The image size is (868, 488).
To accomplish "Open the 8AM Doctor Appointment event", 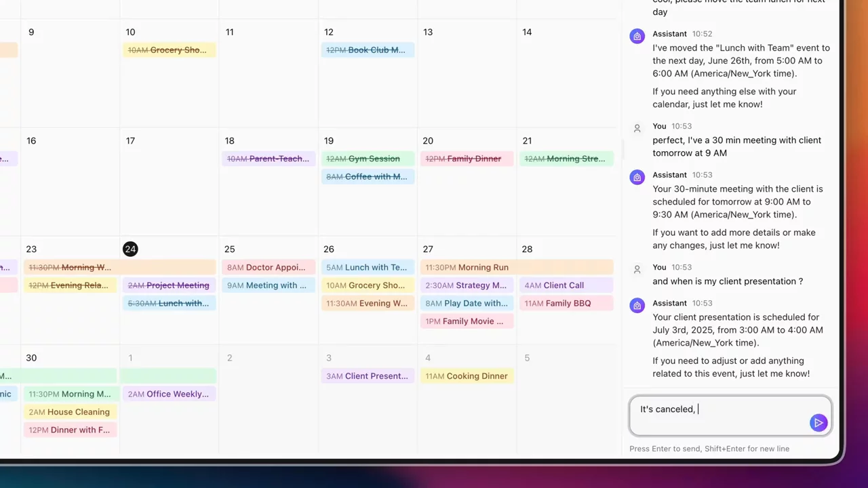I will (269, 268).
